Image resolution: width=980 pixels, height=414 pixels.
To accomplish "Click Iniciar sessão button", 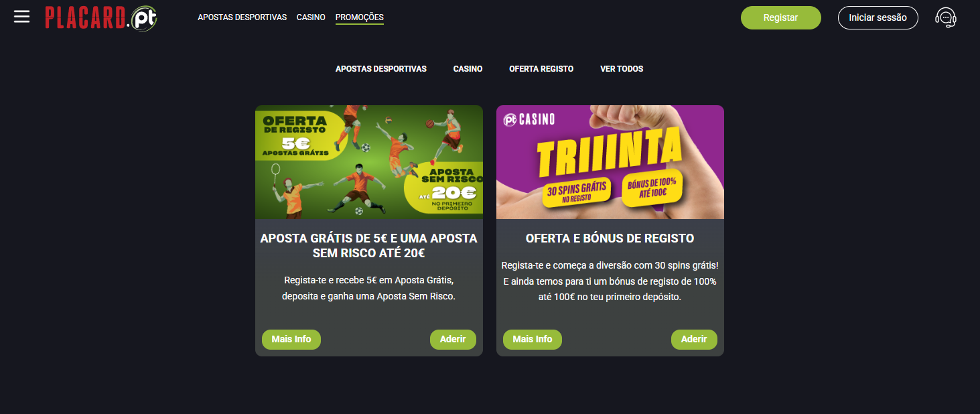I will 878,17.
